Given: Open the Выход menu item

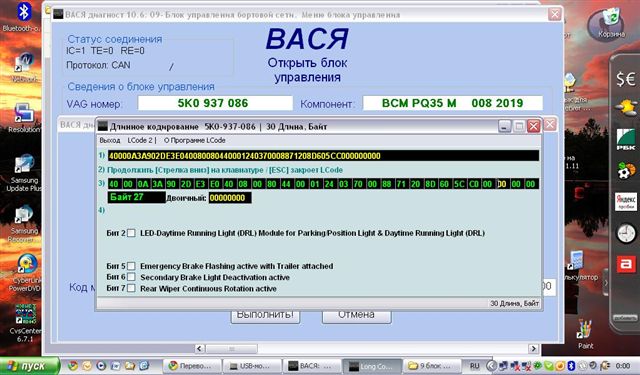Looking at the screenshot, I should pos(110,140).
